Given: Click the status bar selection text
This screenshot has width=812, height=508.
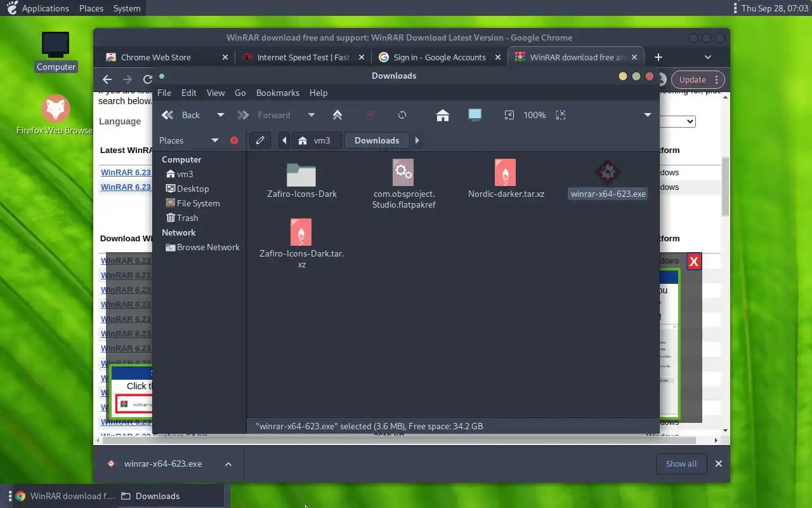Looking at the screenshot, I should coord(369,426).
